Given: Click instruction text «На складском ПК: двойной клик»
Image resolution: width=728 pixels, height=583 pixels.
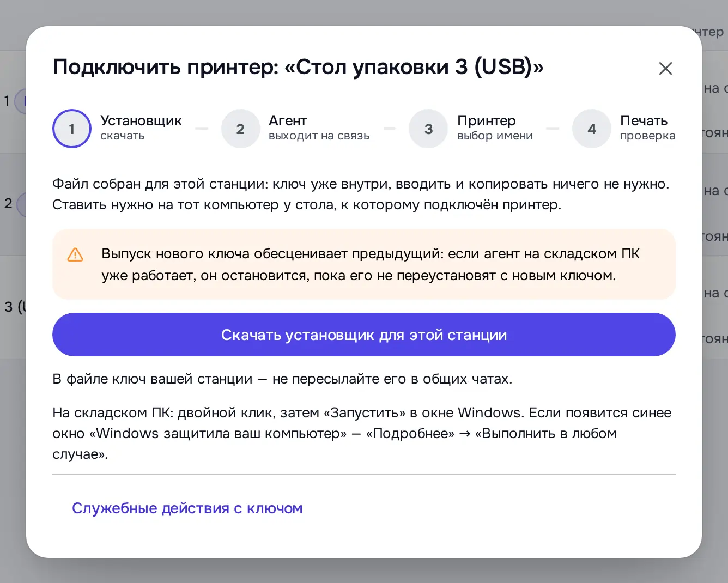Looking at the screenshot, I should pos(163,413).
